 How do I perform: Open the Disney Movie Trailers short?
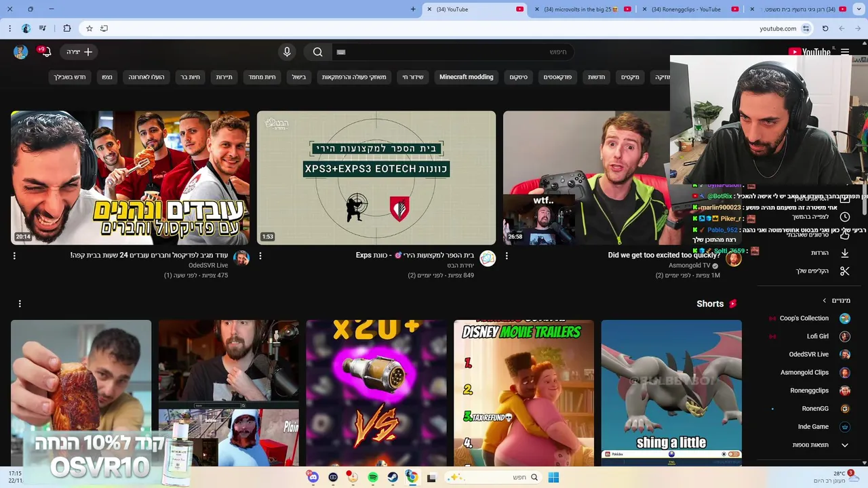click(524, 393)
